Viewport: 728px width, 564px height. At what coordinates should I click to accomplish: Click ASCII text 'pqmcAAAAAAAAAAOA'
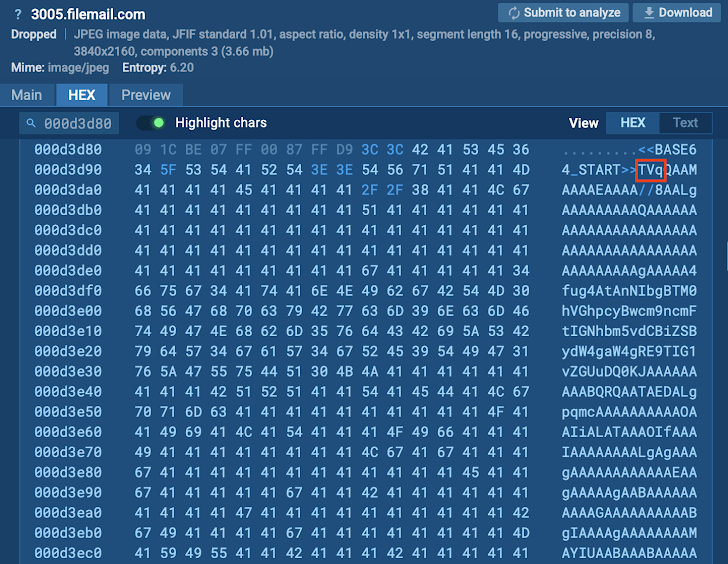pos(629,412)
